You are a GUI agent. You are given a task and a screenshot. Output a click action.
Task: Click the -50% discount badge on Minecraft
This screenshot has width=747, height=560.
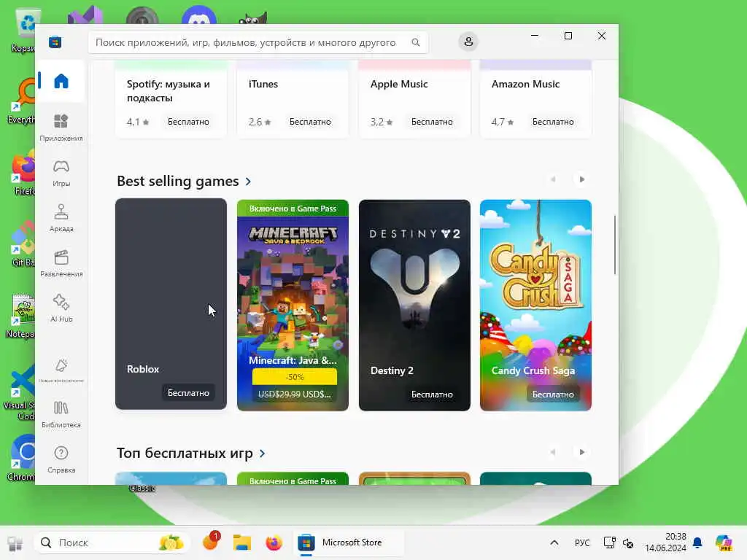pos(295,377)
